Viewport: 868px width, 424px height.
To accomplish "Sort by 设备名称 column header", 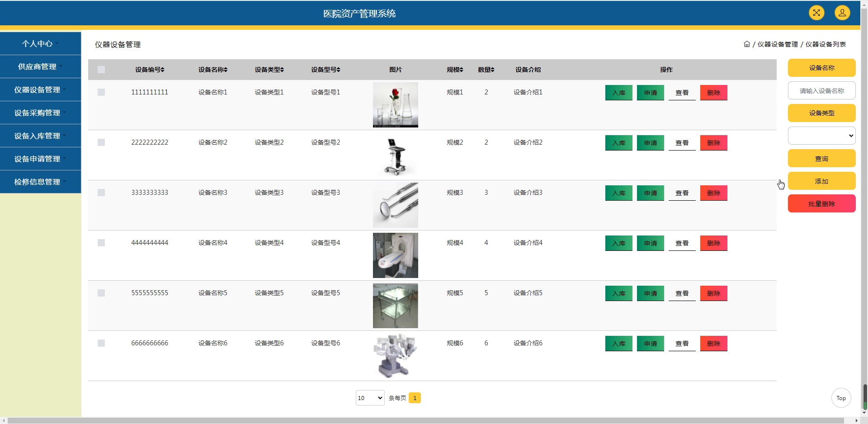I will (213, 70).
